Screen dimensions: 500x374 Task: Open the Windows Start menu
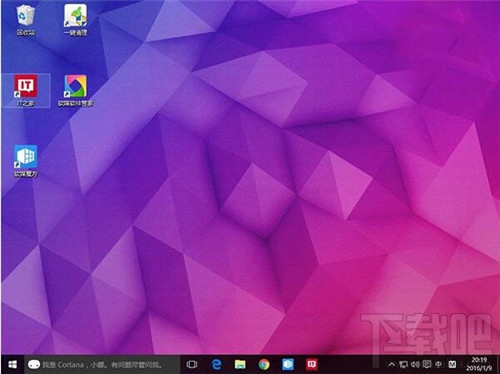(12, 364)
